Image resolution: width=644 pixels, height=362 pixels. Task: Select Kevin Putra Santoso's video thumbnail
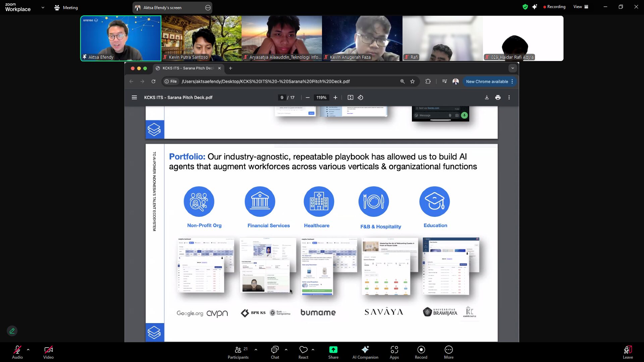[x=201, y=38]
